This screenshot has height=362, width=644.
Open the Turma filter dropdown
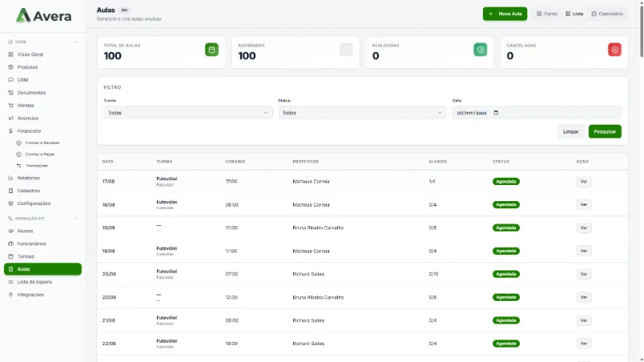[x=188, y=113]
